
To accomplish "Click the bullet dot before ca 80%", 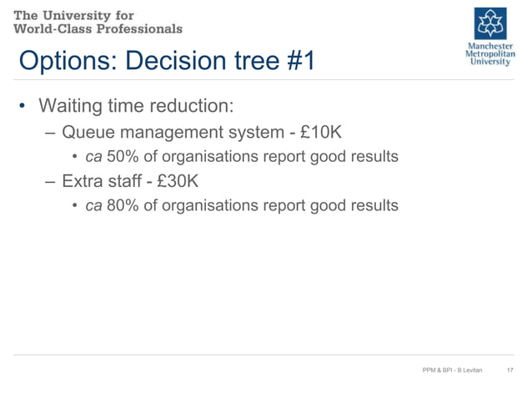I will pyautogui.click(x=75, y=205).
